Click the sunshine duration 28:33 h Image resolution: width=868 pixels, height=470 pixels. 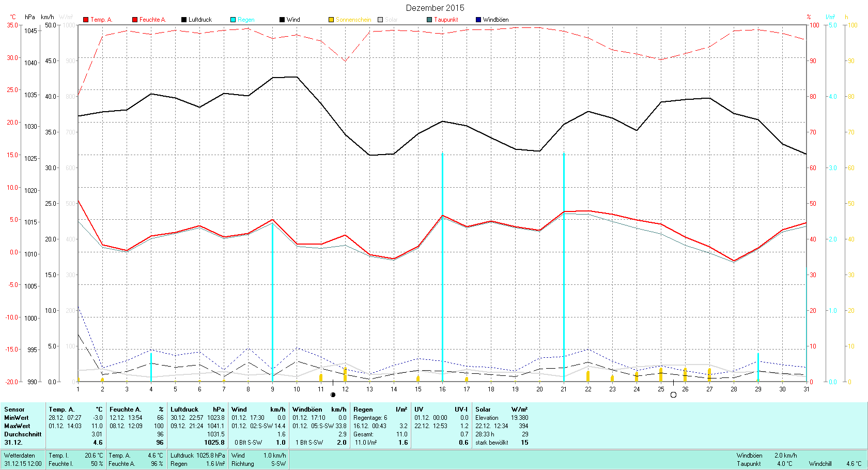coord(485,434)
